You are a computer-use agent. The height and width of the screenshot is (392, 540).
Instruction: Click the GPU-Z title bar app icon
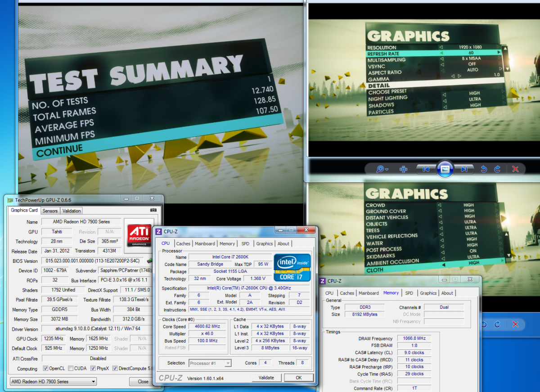[x=10, y=199]
